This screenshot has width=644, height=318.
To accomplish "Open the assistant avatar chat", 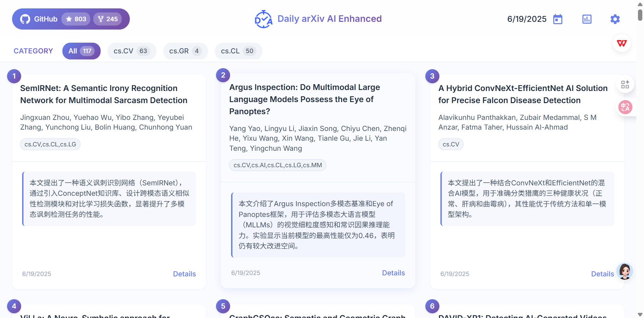I will coord(625,271).
